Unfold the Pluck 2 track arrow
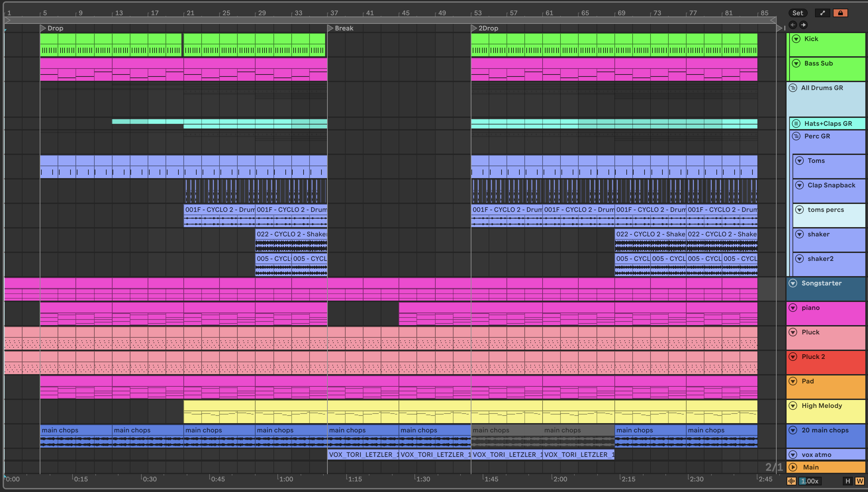868x492 pixels. pyautogui.click(x=793, y=357)
